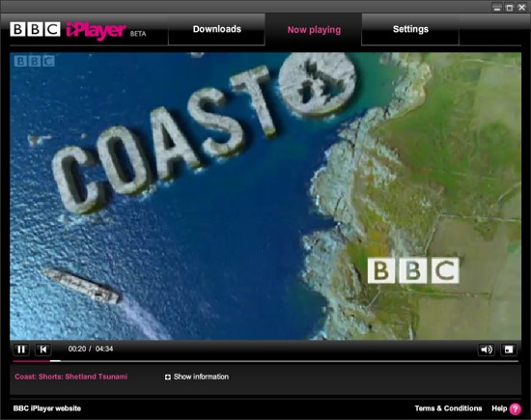Open the Settings tab
The image size is (531, 420).
pos(410,29)
